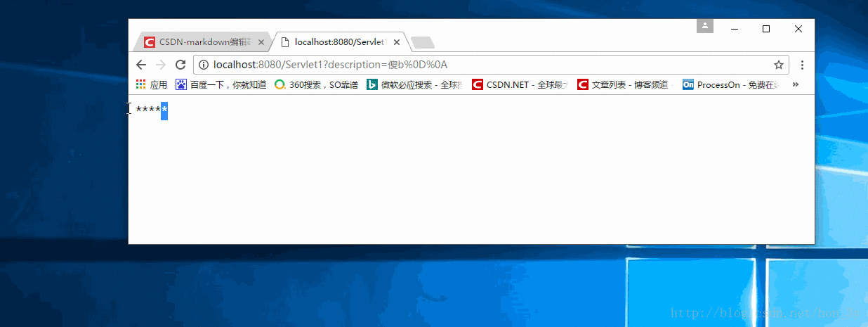This screenshot has width=868, height=327.
Task: Close the CSDN-markdown tab
Action: [261, 42]
